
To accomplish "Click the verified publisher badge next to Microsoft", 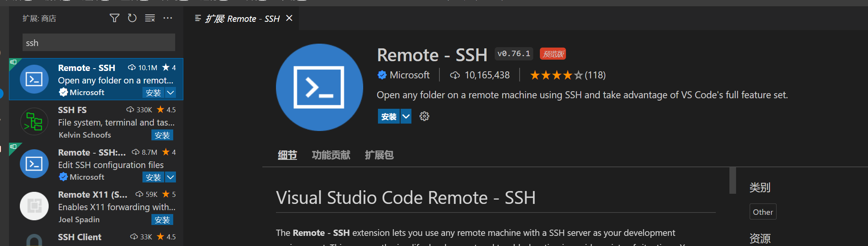I will coord(382,75).
